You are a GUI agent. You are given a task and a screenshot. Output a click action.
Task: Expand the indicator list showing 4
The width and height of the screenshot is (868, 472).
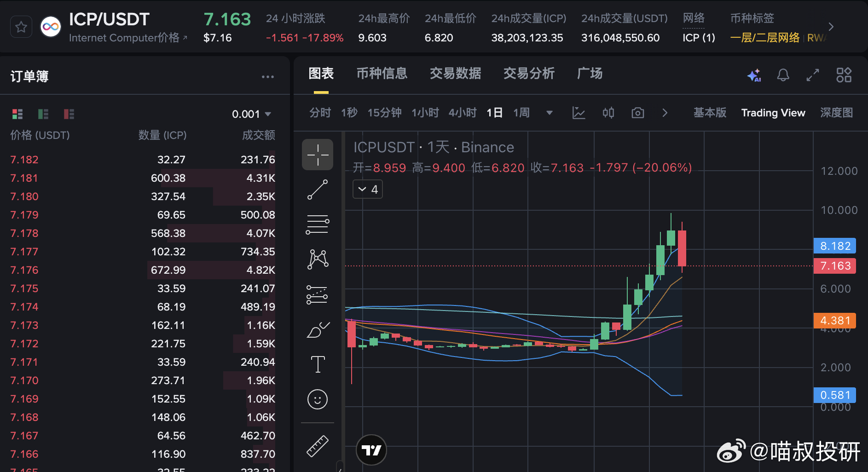(367, 189)
